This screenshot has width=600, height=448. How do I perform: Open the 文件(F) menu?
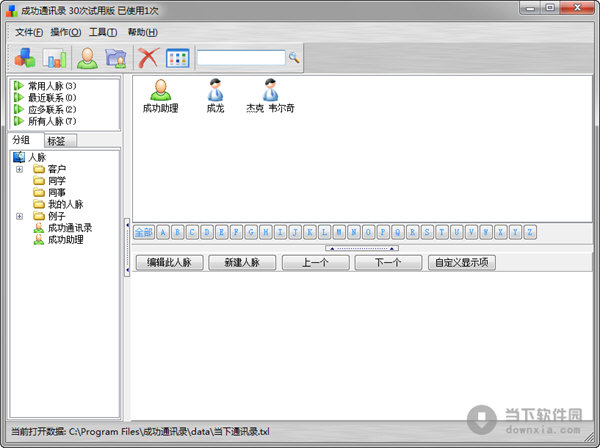(x=29, y=32)
